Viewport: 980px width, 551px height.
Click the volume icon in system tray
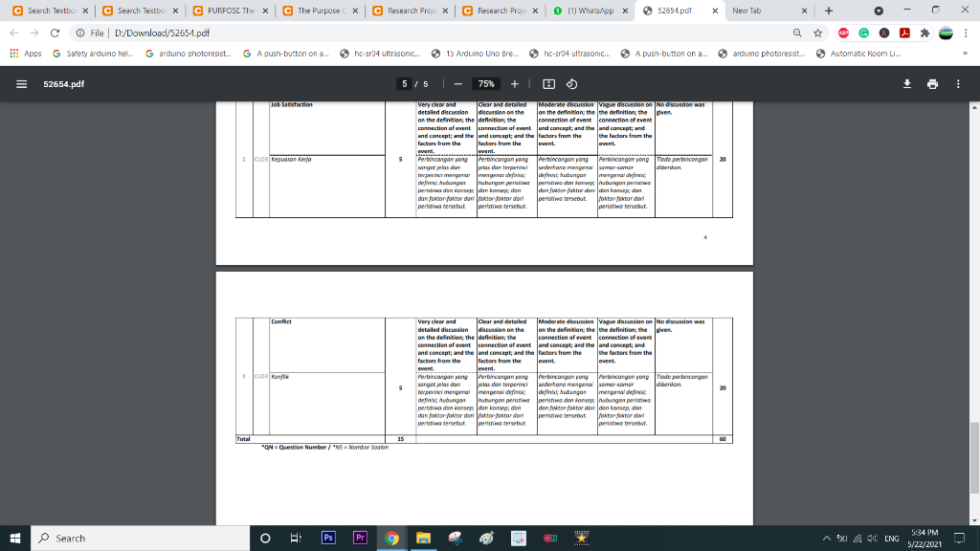(x=873, y=539)
